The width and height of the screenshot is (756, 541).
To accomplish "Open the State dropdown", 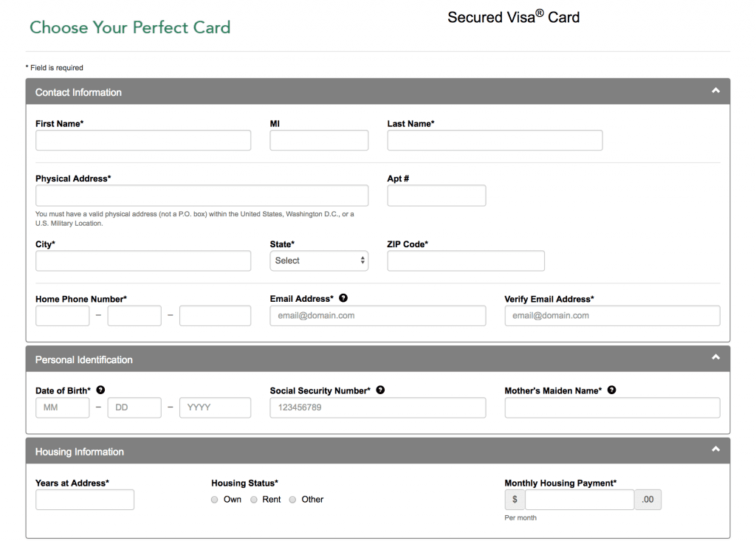I will coord(319,261).
